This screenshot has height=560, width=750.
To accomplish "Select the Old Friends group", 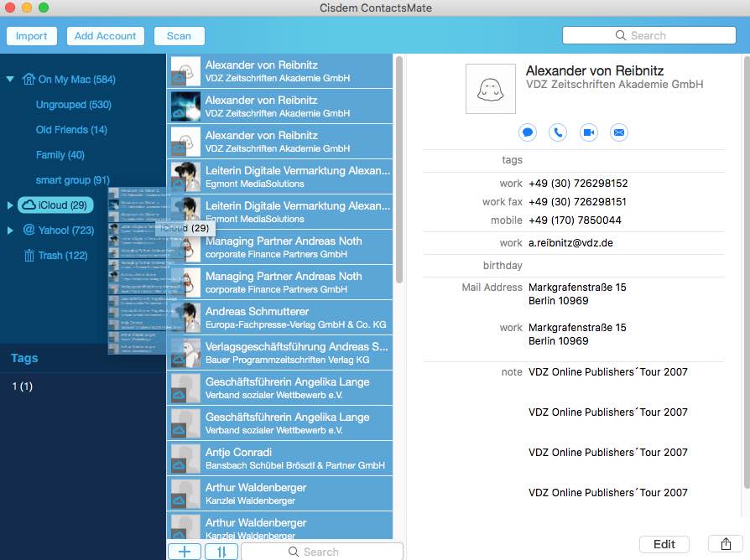I will 71,130.
